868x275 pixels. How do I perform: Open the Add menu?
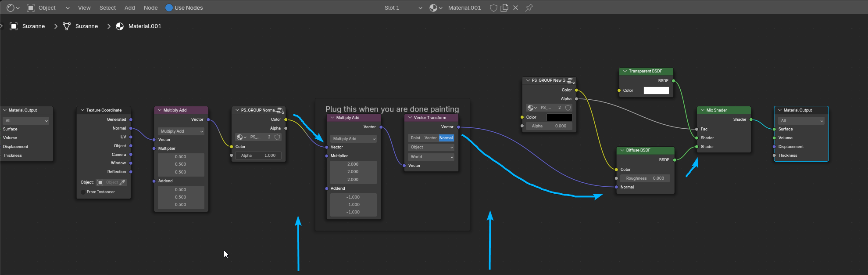click(130, 8)
